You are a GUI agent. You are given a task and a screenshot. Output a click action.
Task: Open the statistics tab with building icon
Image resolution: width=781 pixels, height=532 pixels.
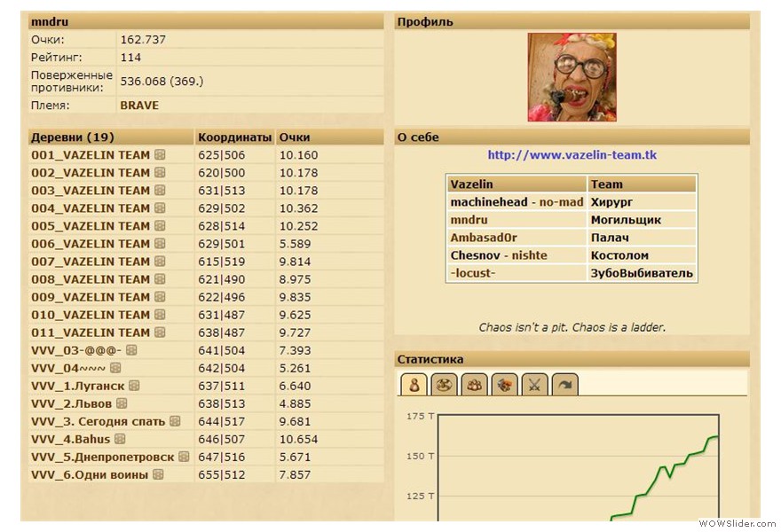point(505,384)
